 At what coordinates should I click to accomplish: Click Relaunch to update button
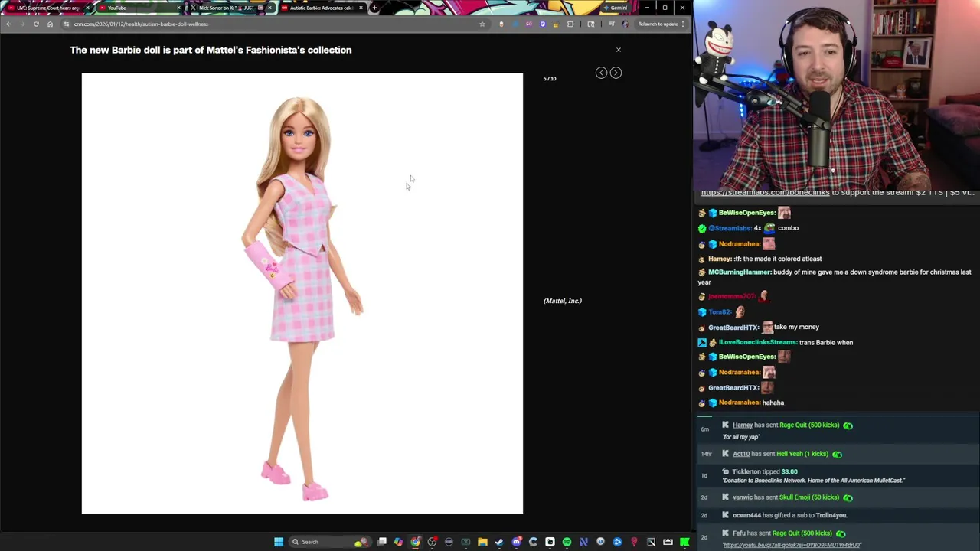[x=658, y=24]
